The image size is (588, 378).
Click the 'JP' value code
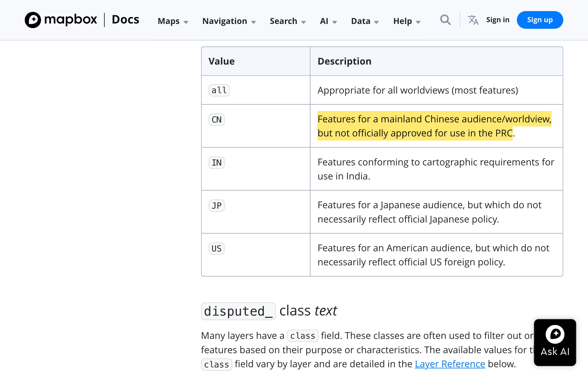pos(217,205)
